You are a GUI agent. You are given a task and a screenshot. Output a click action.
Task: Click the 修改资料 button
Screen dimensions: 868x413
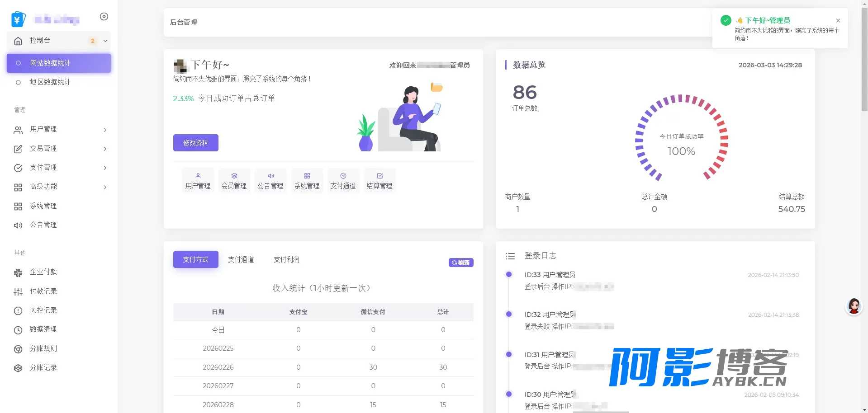(196, 143)
